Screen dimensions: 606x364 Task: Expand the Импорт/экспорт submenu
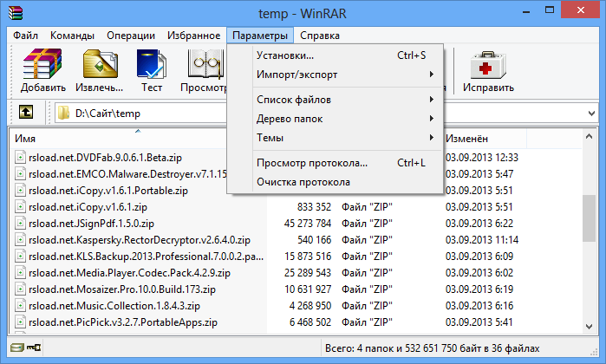[x=335, y=75]
